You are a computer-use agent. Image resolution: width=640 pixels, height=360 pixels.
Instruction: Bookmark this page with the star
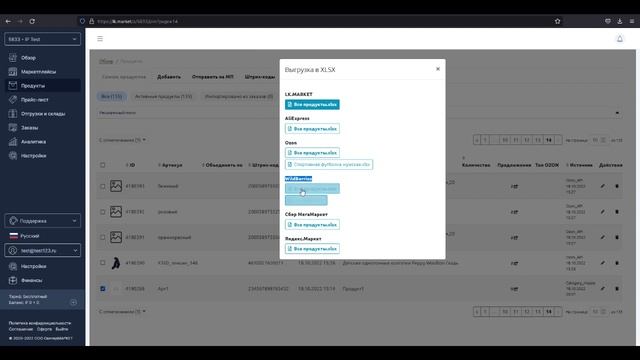tap(558, 21)
